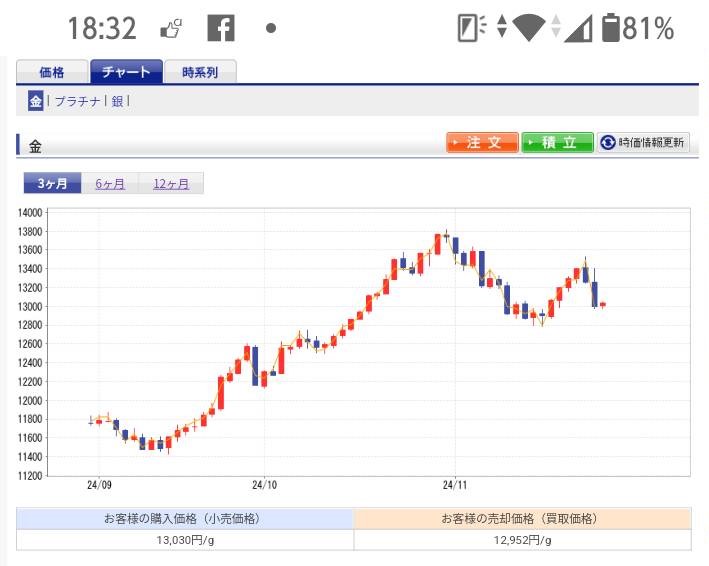Switch to the 価格 tab
This screenshot has height=566, width=709.
point(51,72)
